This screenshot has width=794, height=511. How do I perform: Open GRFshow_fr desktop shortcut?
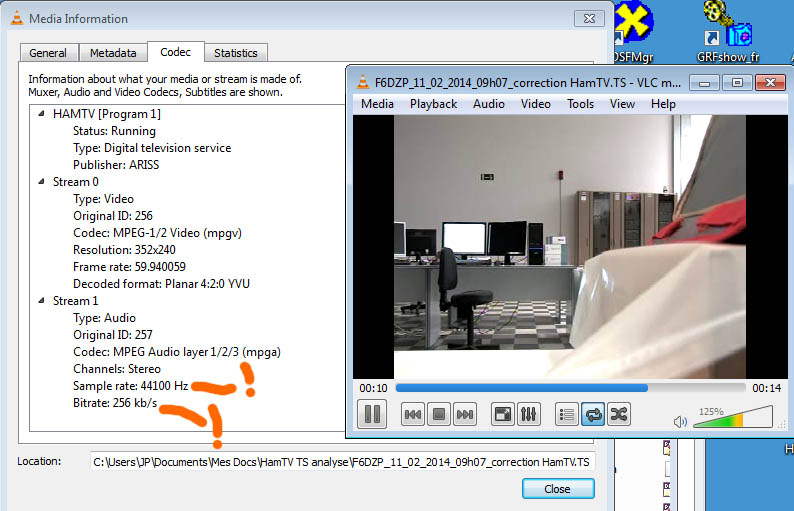click(x=728, y=31)
